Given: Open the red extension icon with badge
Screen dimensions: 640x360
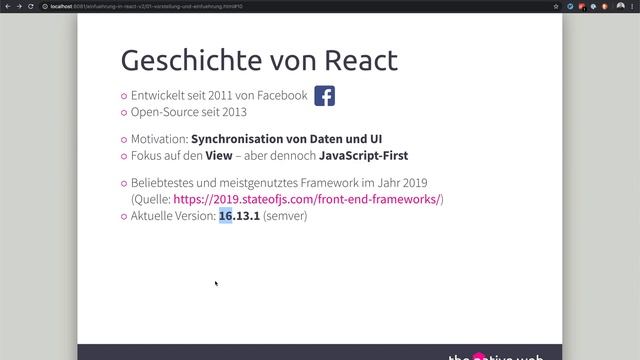Looking at the screenshot, I should click(x=582, y=7).
